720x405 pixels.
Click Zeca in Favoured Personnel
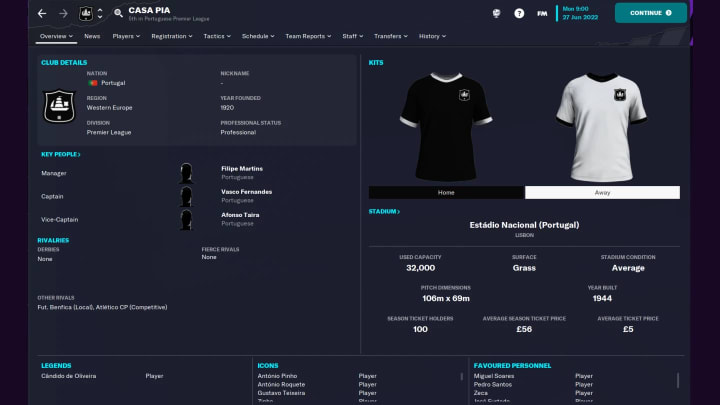pyautogui.click(x=481, y=393)
